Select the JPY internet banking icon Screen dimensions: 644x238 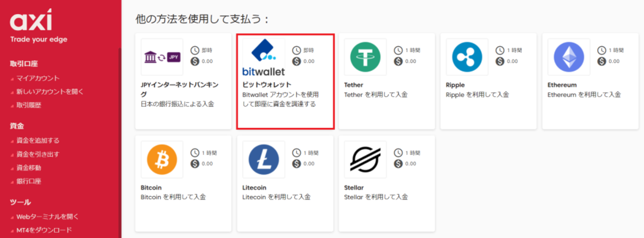coord(162,57)
